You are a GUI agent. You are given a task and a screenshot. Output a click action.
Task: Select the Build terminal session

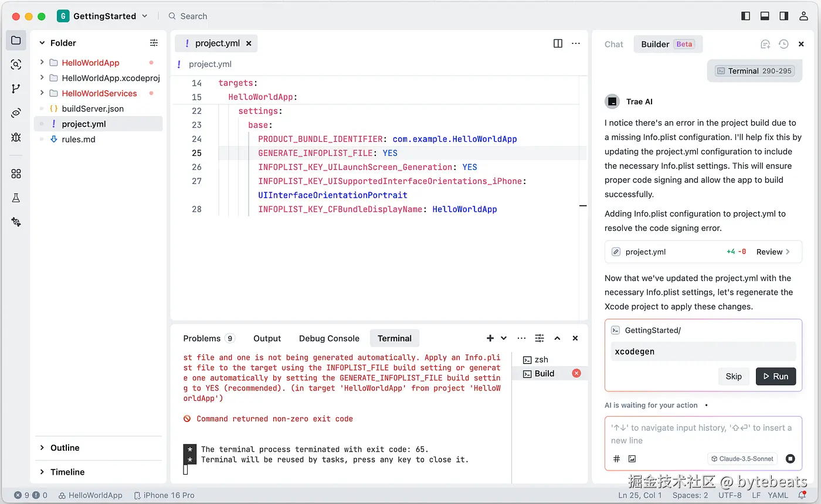549,373
